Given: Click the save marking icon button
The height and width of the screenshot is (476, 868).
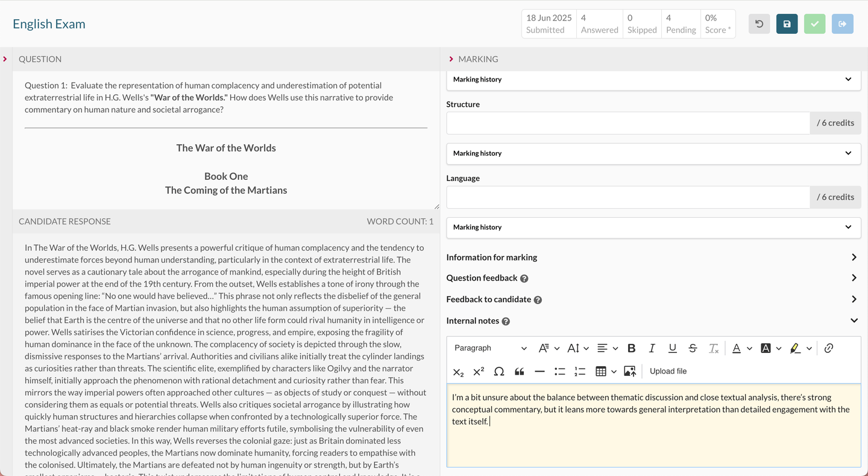Looking at the screenshot, I should 787,24.
